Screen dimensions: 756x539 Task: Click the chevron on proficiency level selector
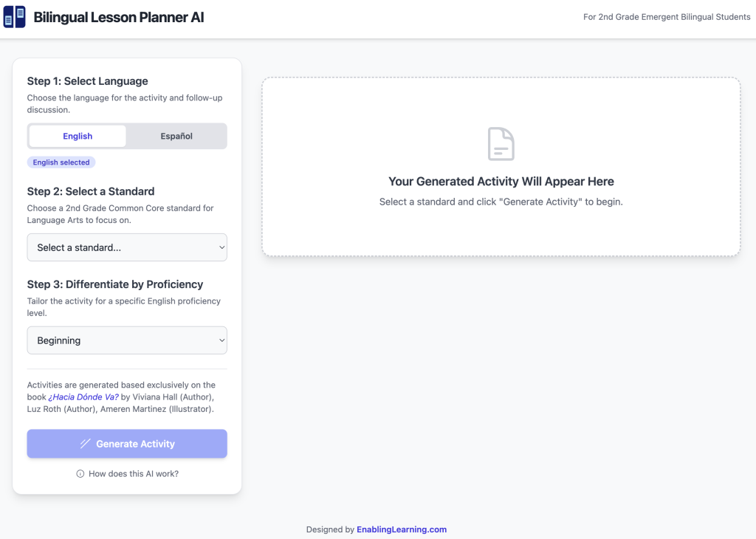click(221, 340)
